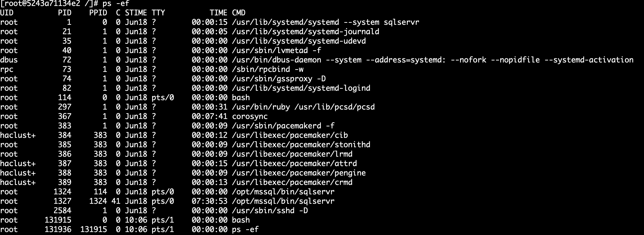
Task: Click the /sbin/rpcbind -w command
Action: coord(267,69)
